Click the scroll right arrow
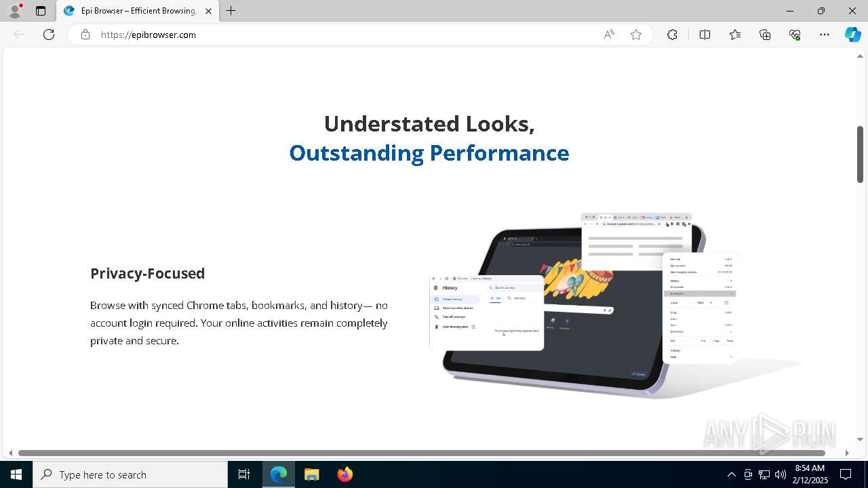The height and width of the screenshot is (488, 868). tap(847, 453)
